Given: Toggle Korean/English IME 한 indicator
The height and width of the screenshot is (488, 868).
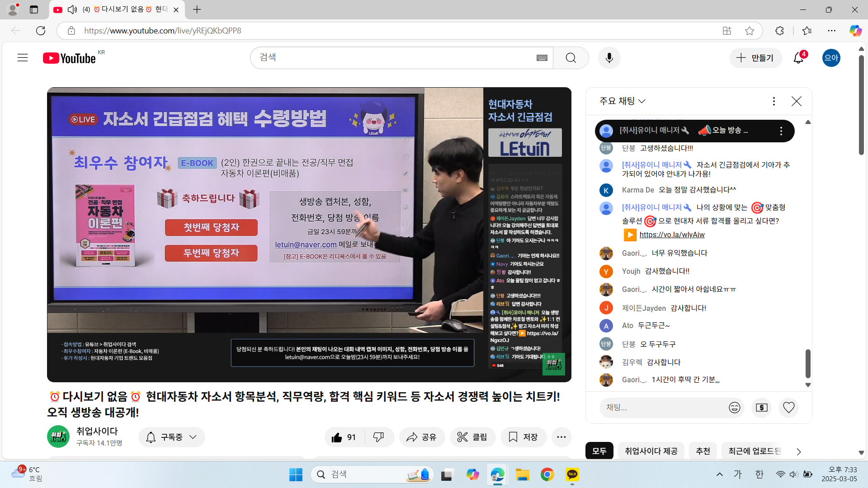Looking at the screenshot, I should (x=759, y=474).
